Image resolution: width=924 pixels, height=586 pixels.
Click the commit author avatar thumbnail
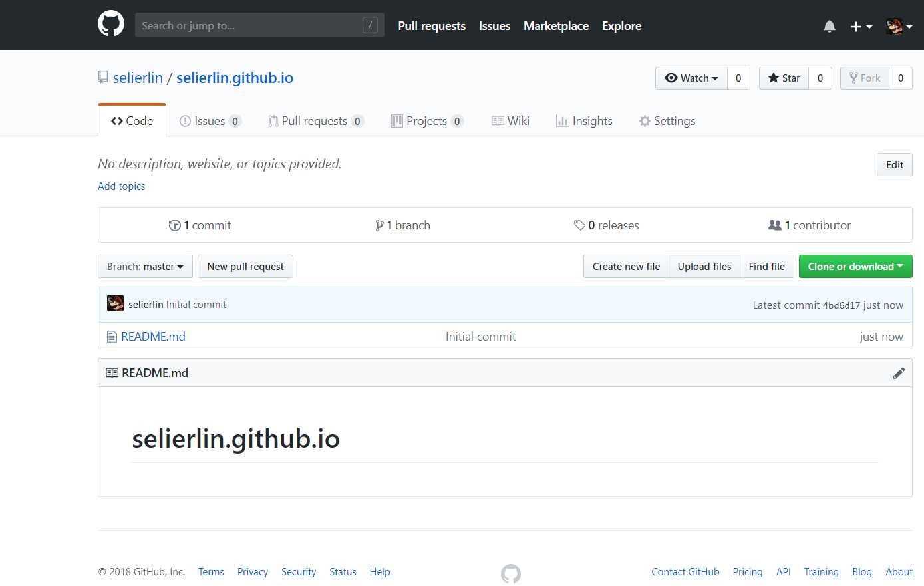click(115, 304)
